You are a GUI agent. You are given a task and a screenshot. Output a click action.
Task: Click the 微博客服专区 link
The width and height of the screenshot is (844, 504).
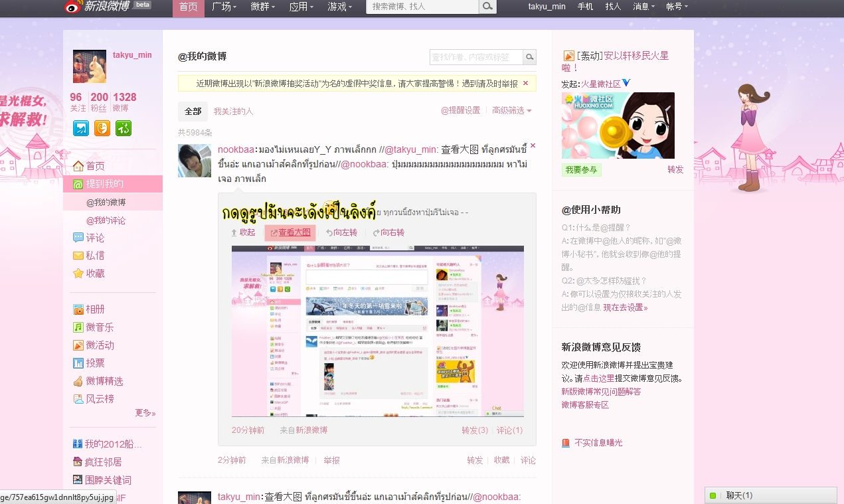coord(585,405)
